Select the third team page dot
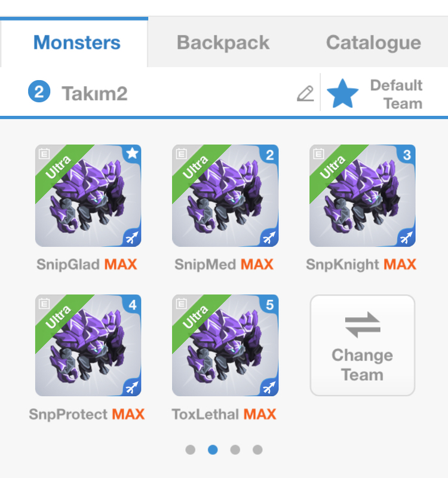The width and height of the screenshot is (448, 478). tap(235, 450)
